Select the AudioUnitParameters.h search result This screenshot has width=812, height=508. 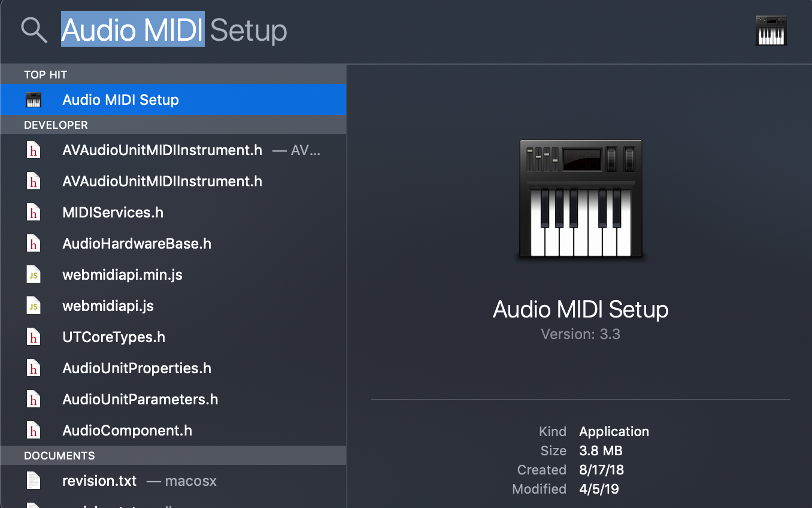(x=140, y=399)
